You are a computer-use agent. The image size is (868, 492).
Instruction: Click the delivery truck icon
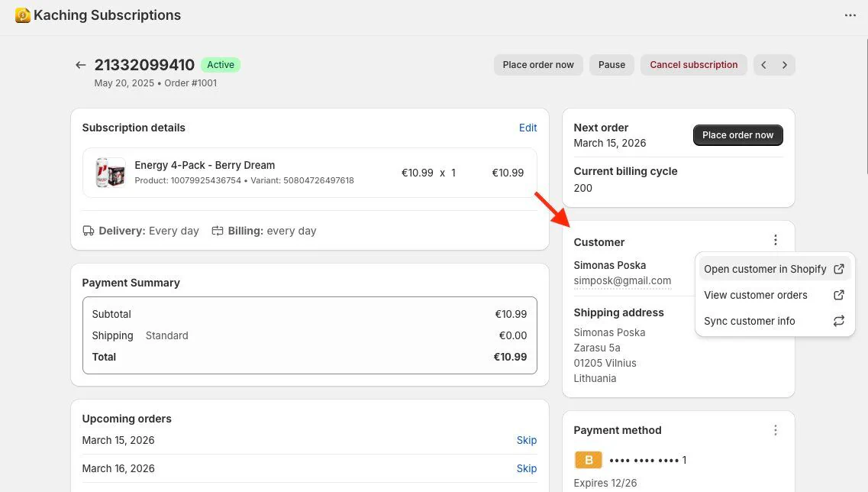click(x=89, y=231)
